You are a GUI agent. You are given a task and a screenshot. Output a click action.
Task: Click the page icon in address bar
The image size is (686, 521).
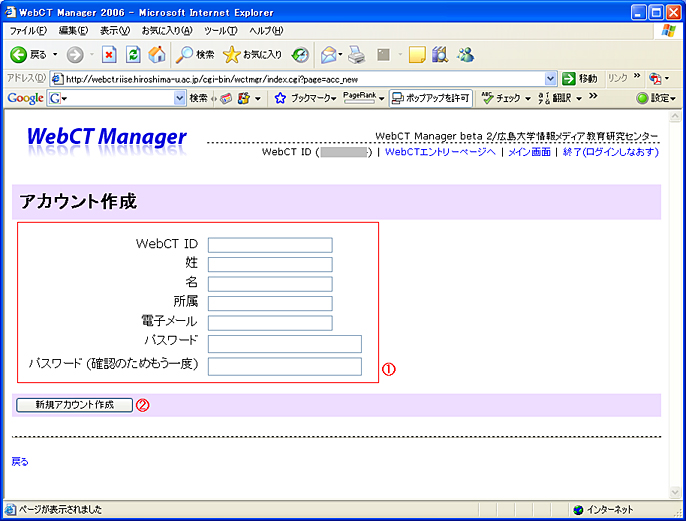(57, 79)
